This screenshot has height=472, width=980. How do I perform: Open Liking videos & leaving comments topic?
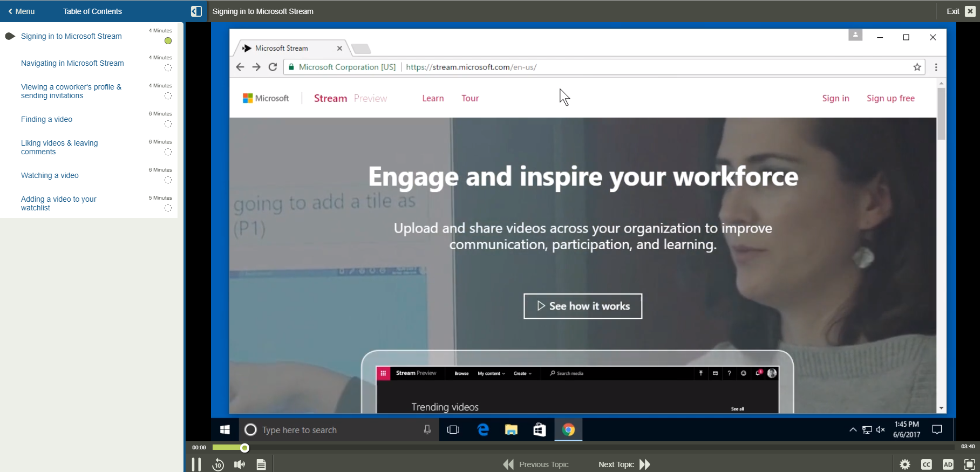pos(59,147)
